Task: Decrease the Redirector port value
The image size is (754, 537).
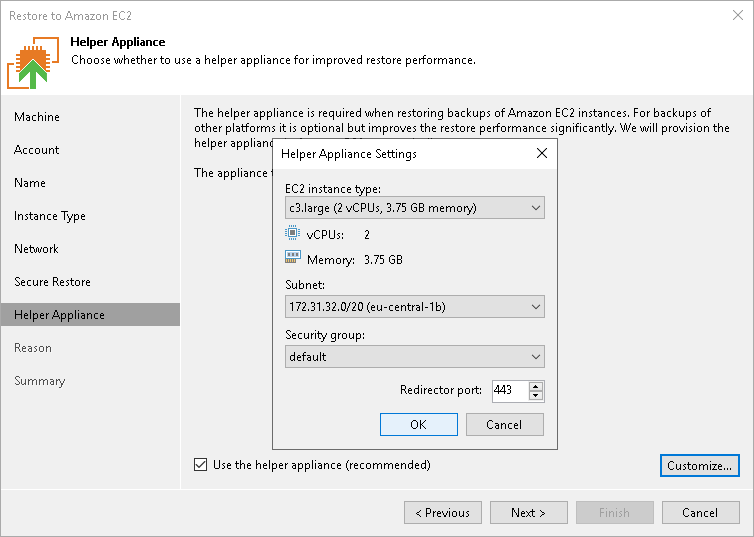Action: pos(536,396)
